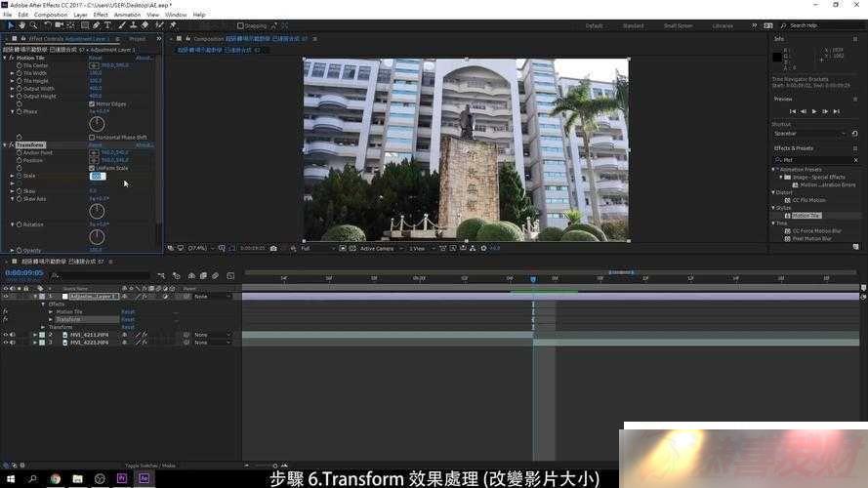
Task: Hide the MVI_4221.MP4 layer video
Action: (6, 343)
